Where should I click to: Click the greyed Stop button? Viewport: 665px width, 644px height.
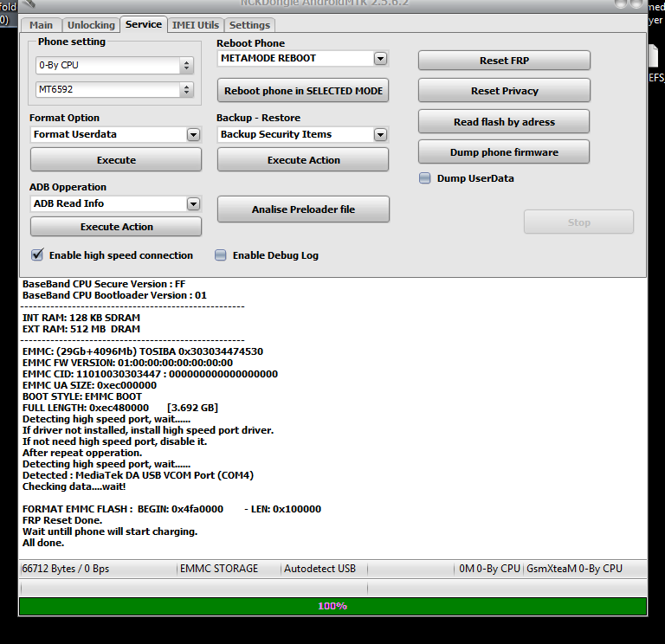(x=579, y=222)
